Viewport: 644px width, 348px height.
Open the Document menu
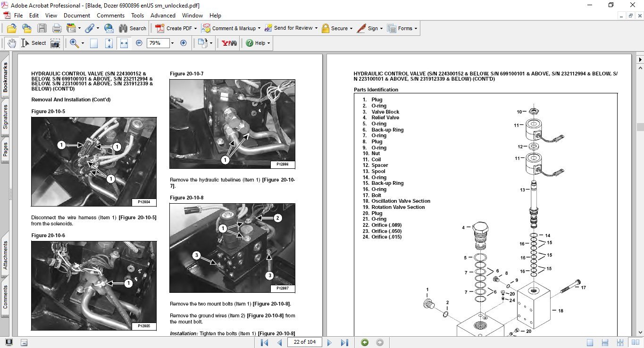(77, 15)
